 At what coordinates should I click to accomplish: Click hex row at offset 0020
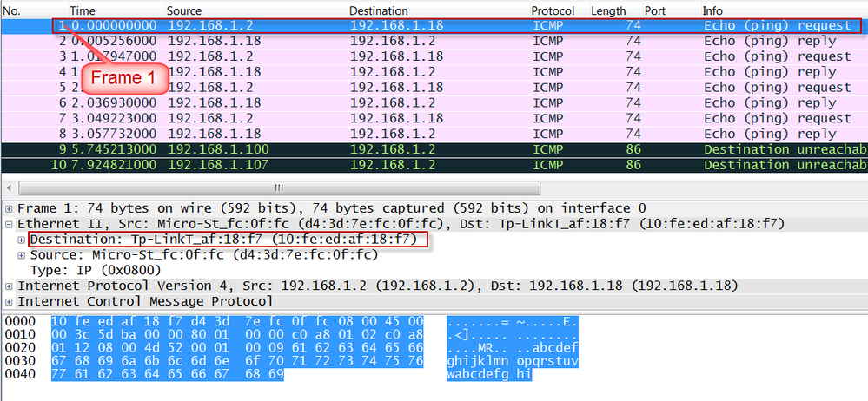[237, 348]
